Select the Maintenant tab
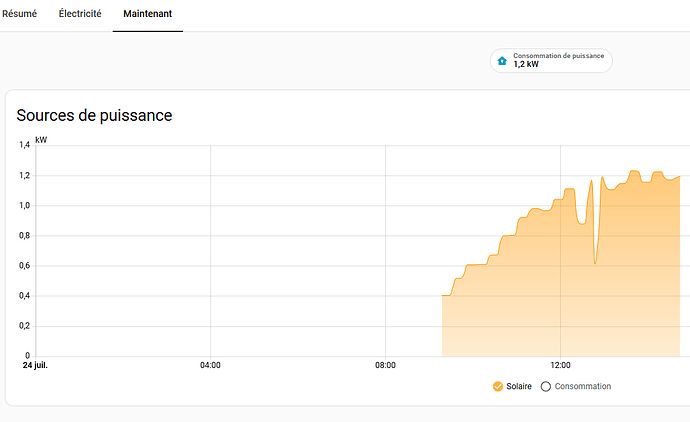This screenshot has width=690, height=422. tap(147, 14)
